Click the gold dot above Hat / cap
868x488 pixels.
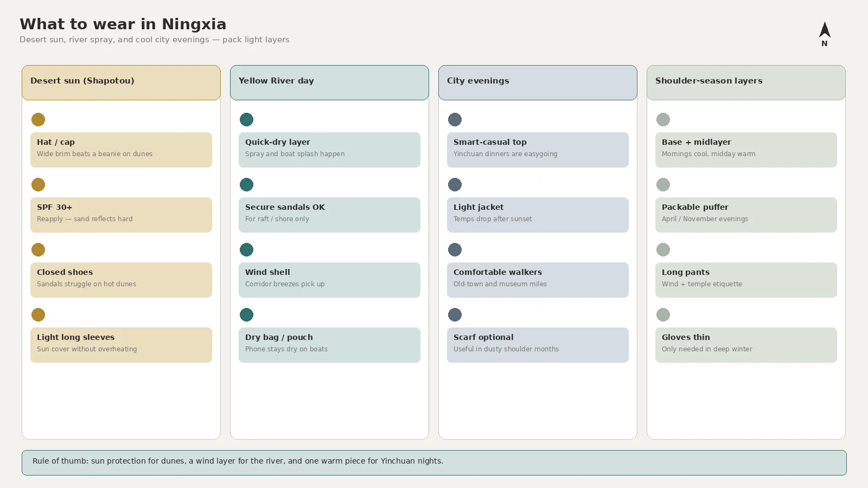(x=38, y=119)
